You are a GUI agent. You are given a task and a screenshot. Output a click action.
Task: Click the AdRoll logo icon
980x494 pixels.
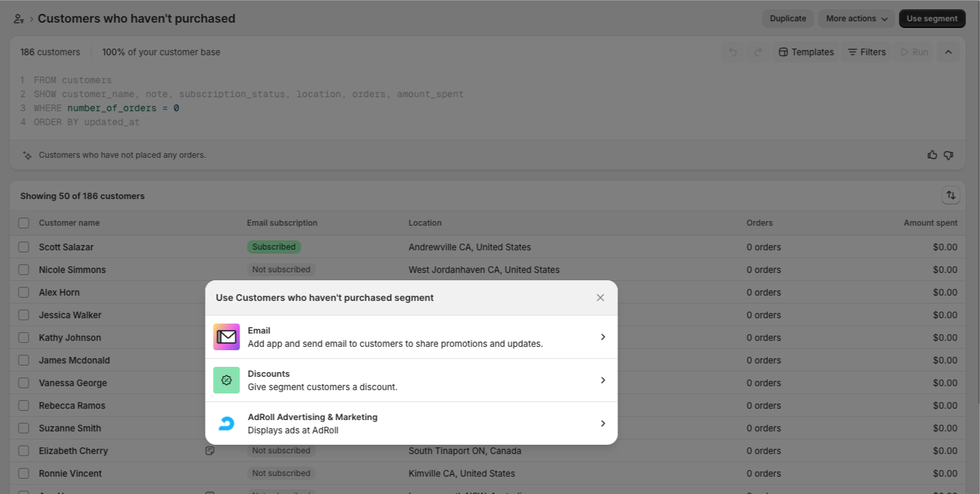tap(226, 423)
